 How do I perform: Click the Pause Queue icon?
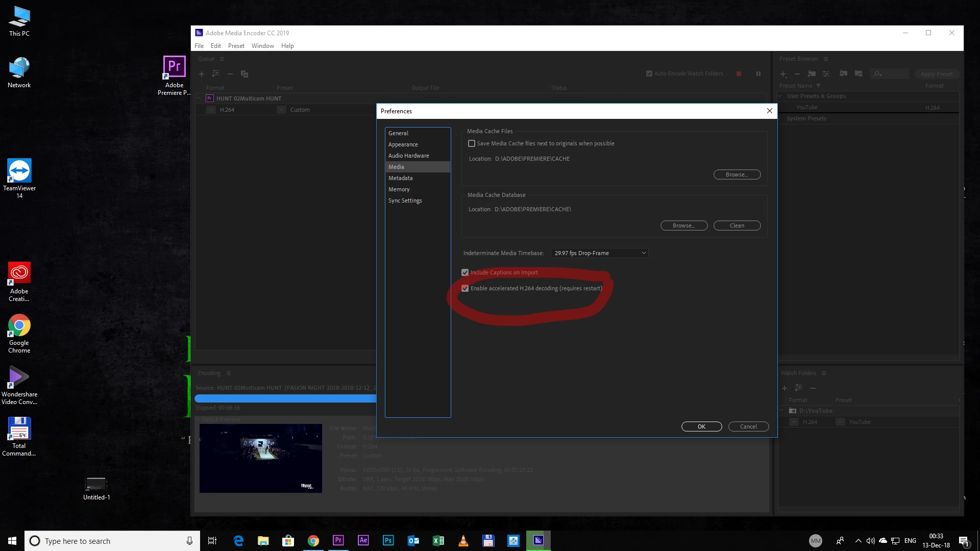[758, 74]
